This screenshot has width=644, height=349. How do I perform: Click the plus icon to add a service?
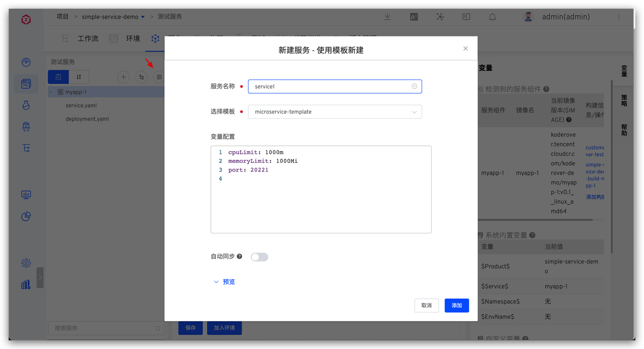(x=123, y=76)
